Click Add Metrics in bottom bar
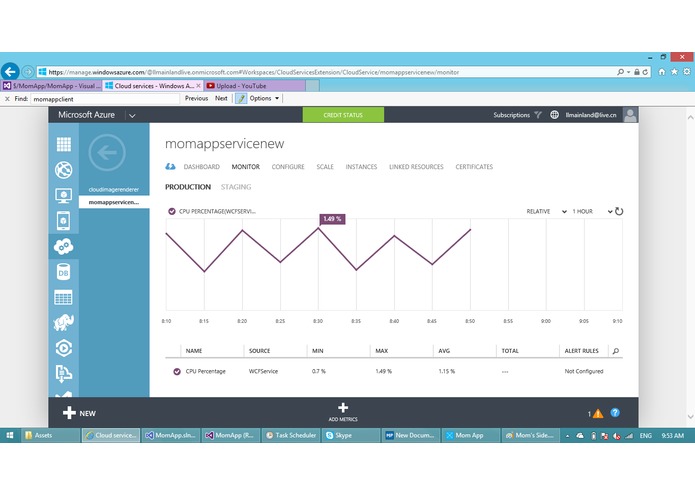This screenshot has width=695, height=494. pos(343,412)
